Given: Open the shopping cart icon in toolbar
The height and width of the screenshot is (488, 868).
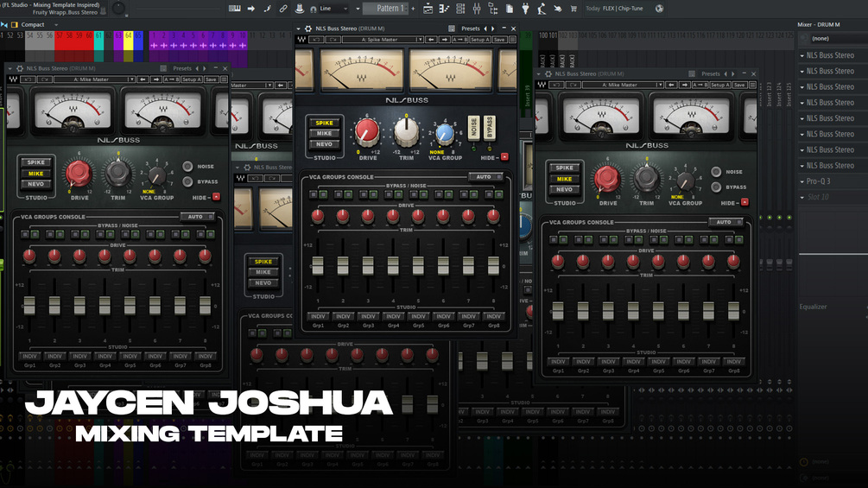Looking at the screenshot, I should point(573,9).
